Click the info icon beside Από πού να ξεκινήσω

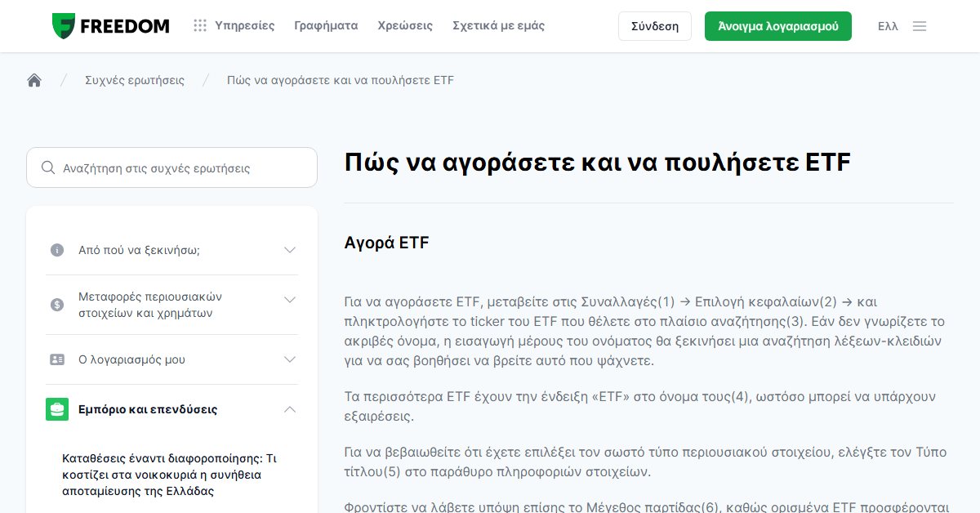[x=57, y=250]
